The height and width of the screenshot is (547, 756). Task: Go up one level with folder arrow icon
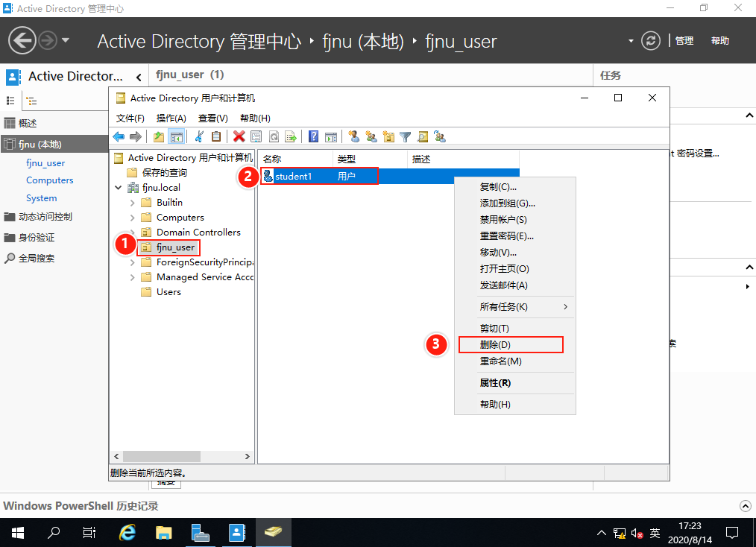pos(159,137)
